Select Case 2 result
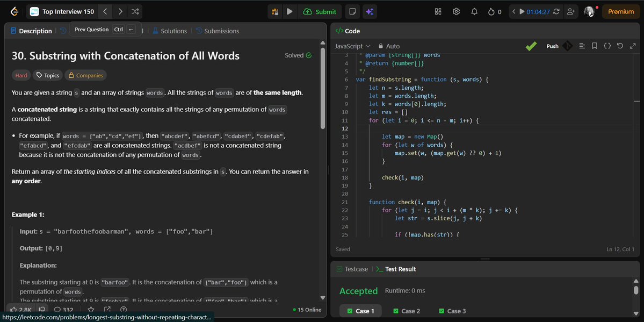 tap(407, 311)
